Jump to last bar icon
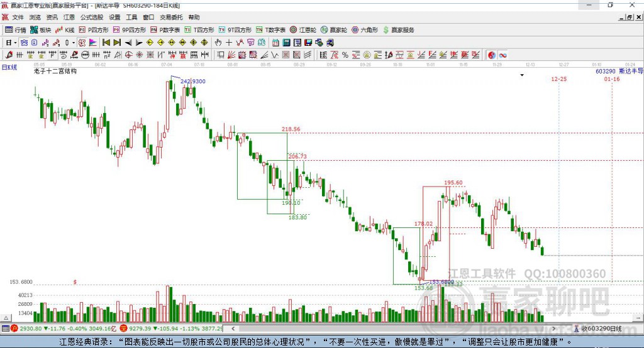This screenshot has width=644, height=348. point(117,43)
